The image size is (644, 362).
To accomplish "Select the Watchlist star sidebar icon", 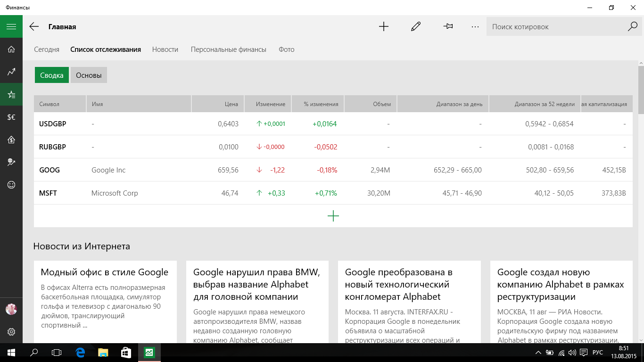I will click(x=11, y=95).
